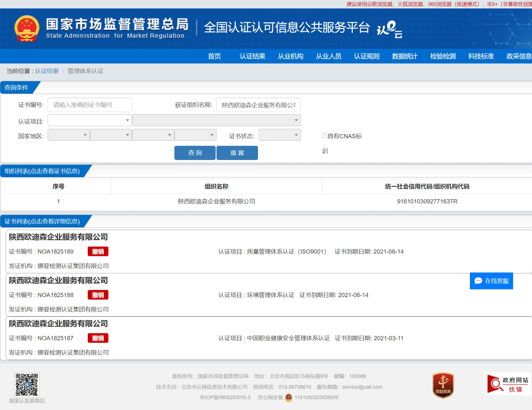
Task: Click the 证书列表 section tab
Action: 42,221
